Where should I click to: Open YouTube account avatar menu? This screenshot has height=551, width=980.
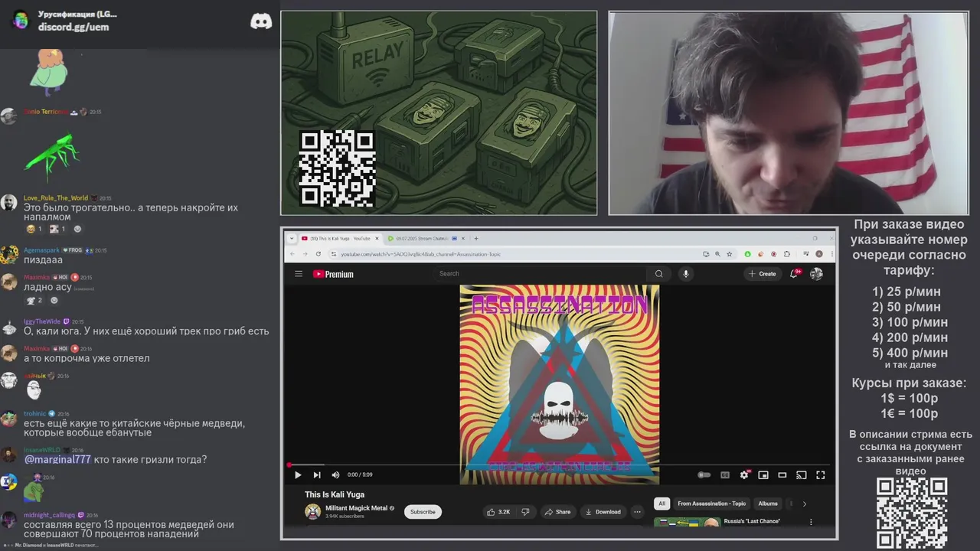point(817,274)
